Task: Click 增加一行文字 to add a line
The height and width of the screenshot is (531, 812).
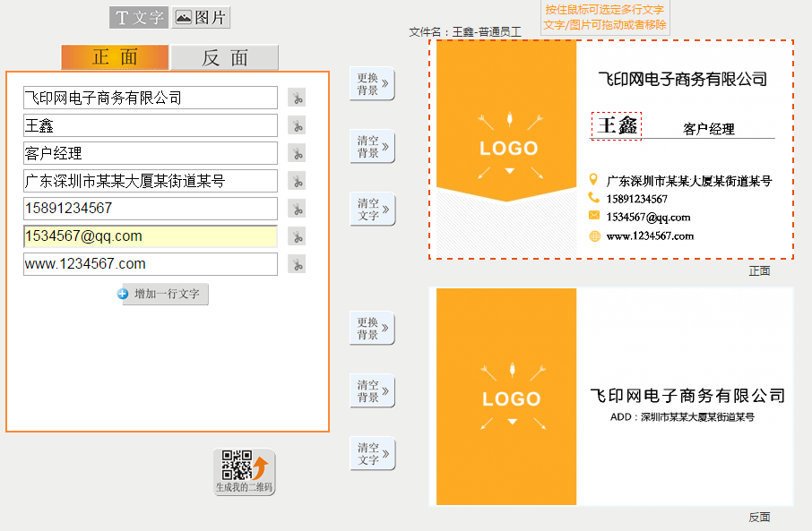Action: tap(164, 294)
